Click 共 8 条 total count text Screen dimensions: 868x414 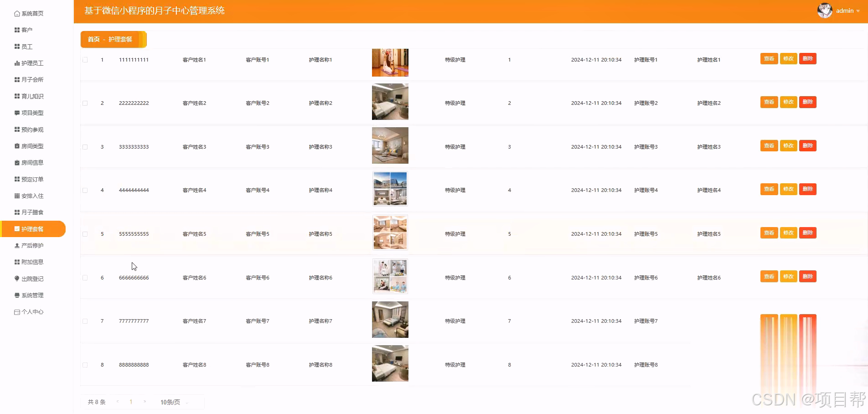pyautogui.click(x=97, y=402)
